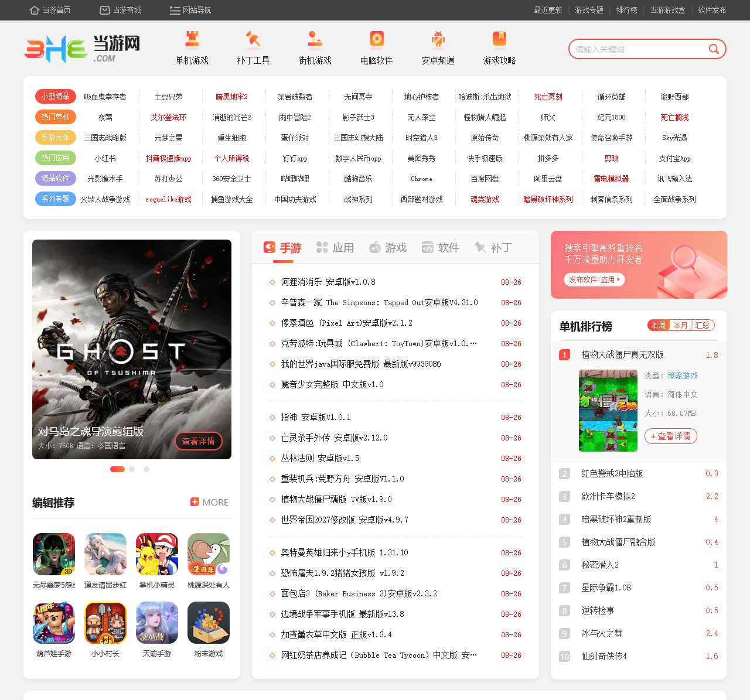Switch to the 应用 tab

tap(335, 247)
